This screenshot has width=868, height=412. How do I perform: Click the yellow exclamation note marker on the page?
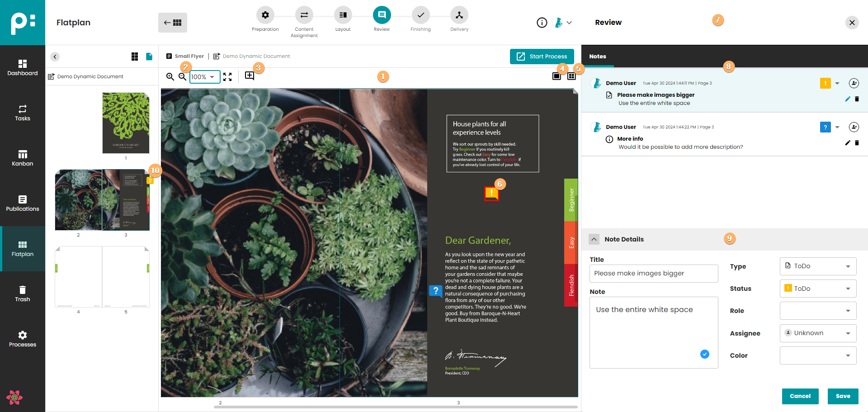click(x=491, y=193)
